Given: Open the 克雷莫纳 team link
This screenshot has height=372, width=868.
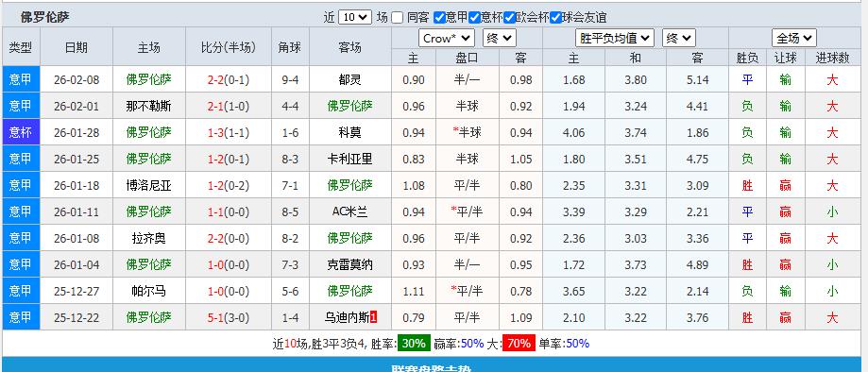Looking at the screenshot, I should tap(349, 264).
